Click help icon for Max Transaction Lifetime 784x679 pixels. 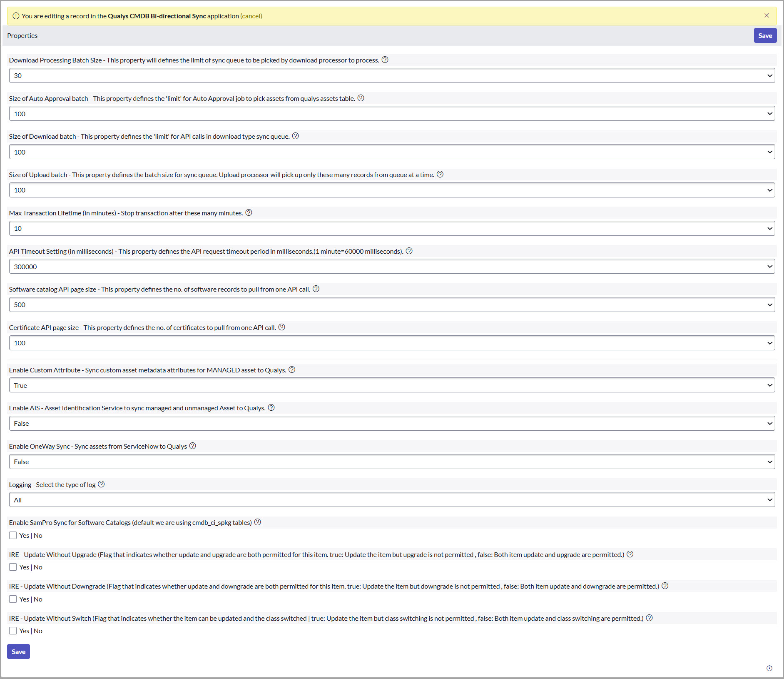pyautogui.click(x=249, y=213)
